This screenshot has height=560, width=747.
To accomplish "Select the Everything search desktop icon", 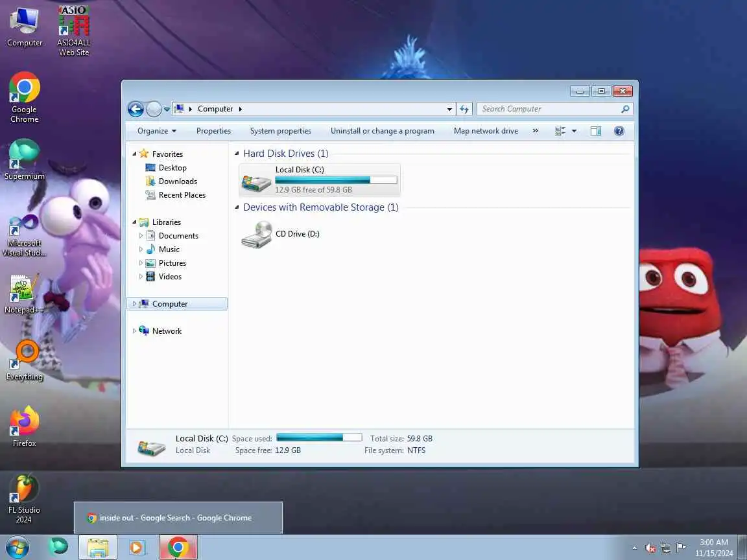I will coord(24,360).
